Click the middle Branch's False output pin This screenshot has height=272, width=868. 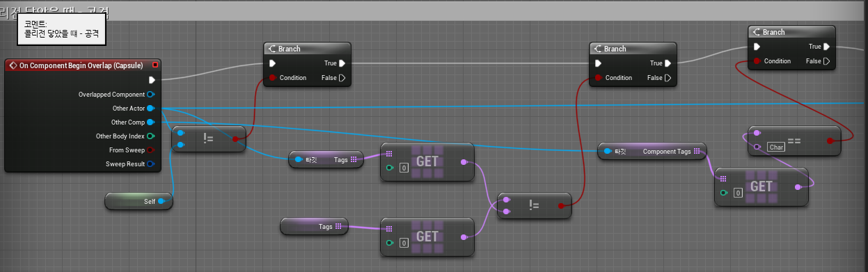[x=668, y=78]
